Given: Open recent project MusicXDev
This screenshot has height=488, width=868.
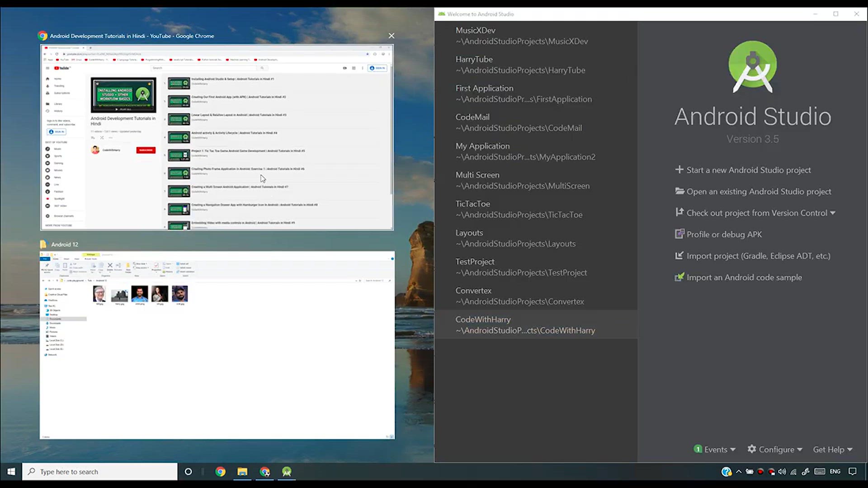Looking at the screenshot, I should click(536, 36).
